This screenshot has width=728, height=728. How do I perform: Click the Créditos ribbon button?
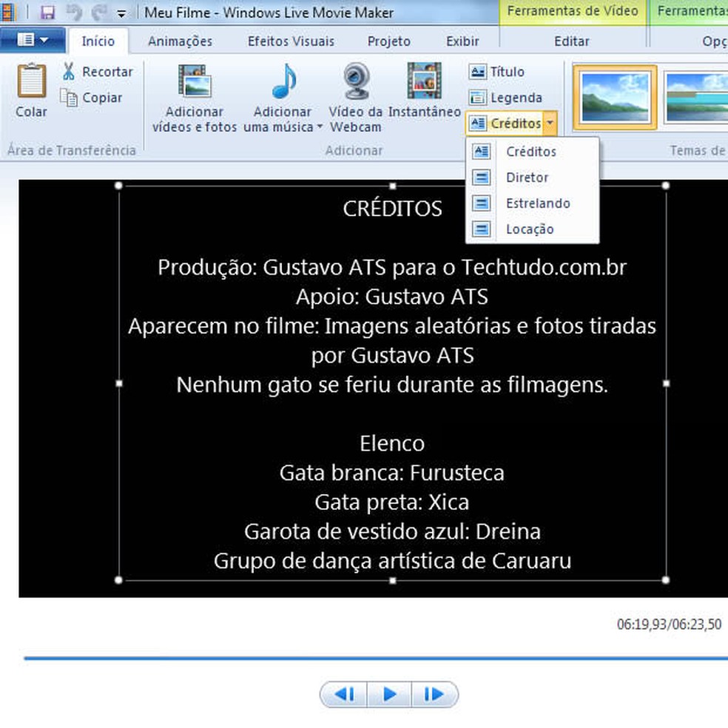click(x=505, y=124)
